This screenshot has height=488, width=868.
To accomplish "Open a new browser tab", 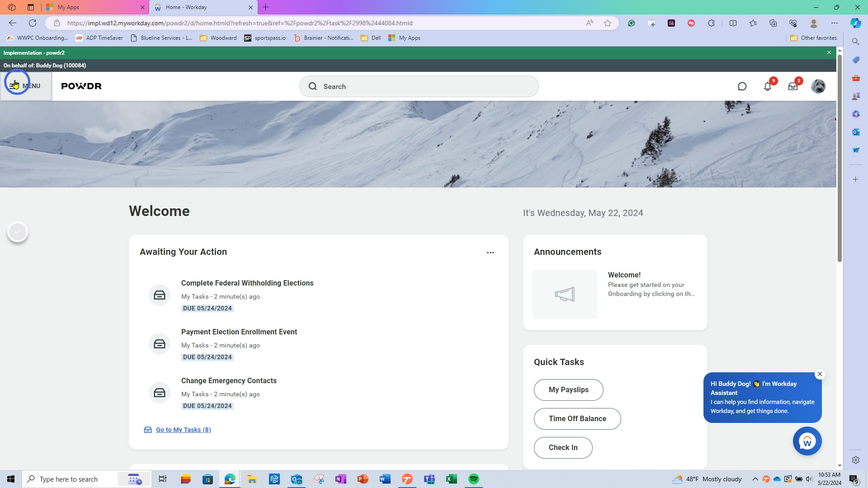I will 266,7.
